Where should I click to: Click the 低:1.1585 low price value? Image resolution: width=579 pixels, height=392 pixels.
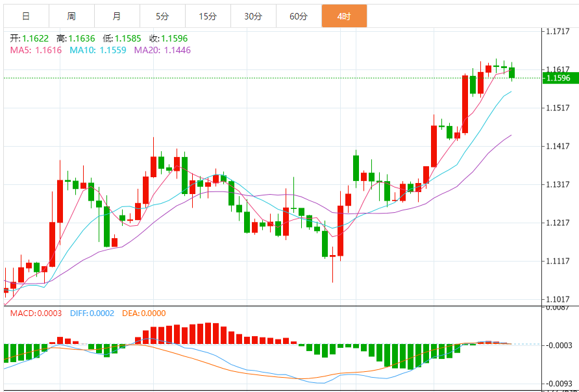[122, 38]
